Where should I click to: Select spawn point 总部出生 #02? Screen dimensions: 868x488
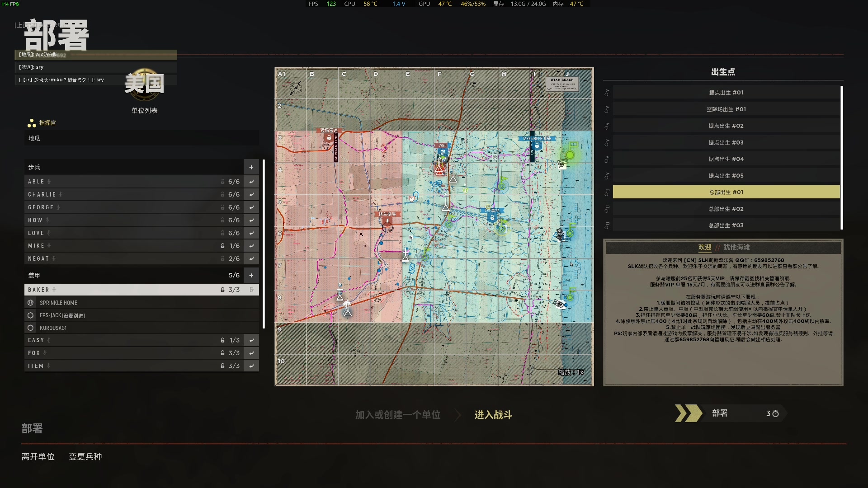point(726,209)
